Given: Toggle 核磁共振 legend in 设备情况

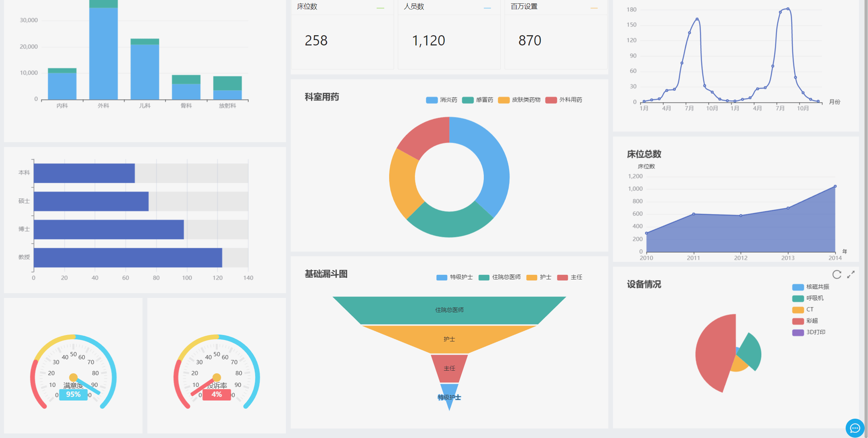Looking at the screenshot, I should 810,287.
